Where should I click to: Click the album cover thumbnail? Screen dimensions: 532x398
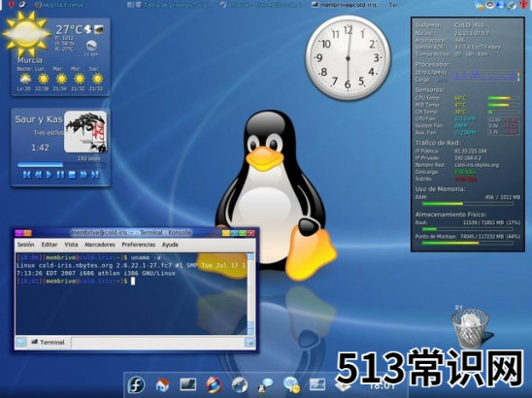click(x=85, y=132)
